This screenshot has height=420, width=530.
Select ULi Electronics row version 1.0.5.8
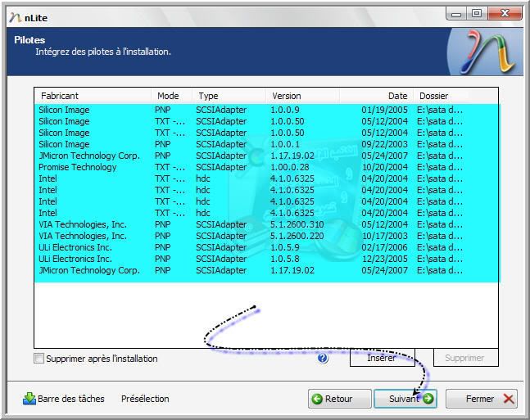(266, 259)
